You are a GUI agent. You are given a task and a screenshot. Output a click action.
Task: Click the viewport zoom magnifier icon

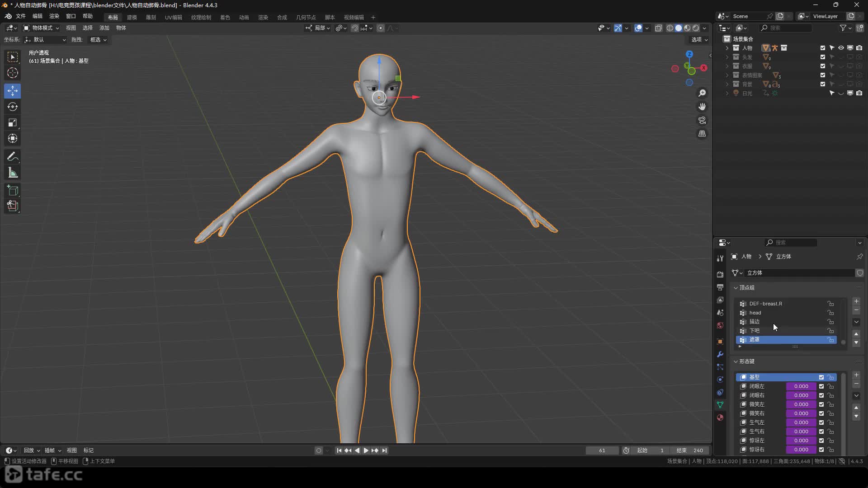point(702,93)
